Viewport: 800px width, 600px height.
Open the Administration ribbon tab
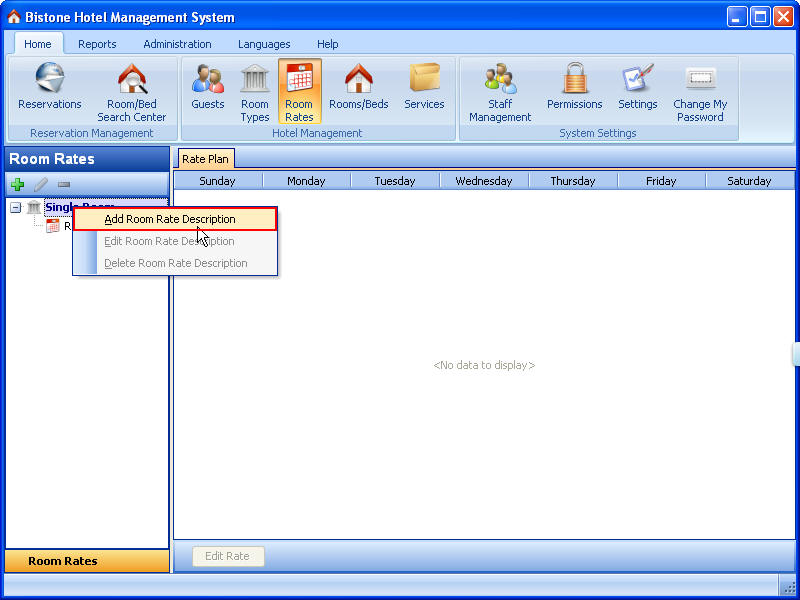(177, 44)
